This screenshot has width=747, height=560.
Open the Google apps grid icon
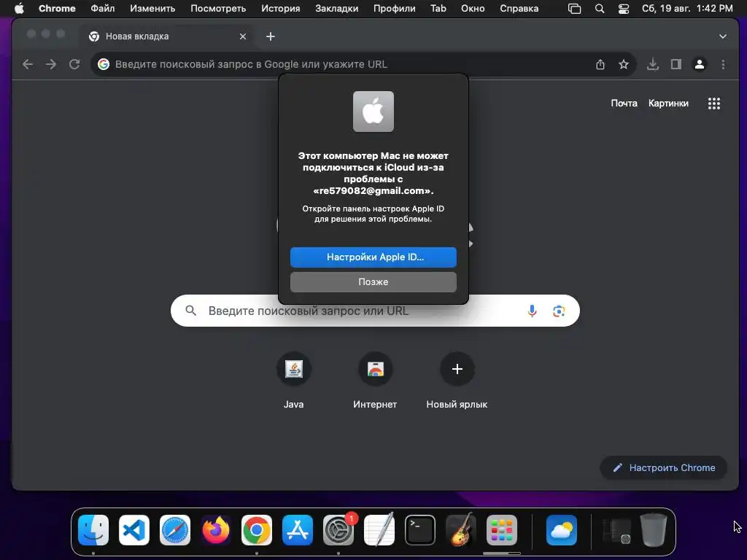tap(713, 104)
